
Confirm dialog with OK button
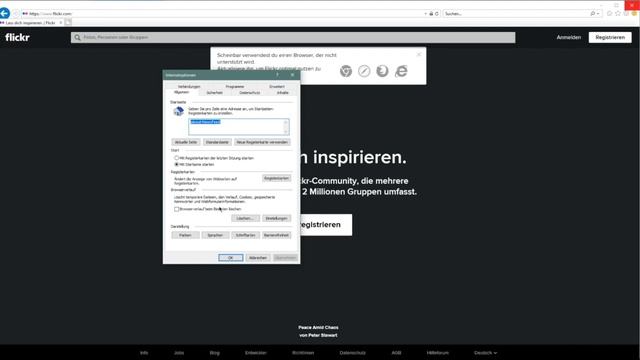point(231,258)
